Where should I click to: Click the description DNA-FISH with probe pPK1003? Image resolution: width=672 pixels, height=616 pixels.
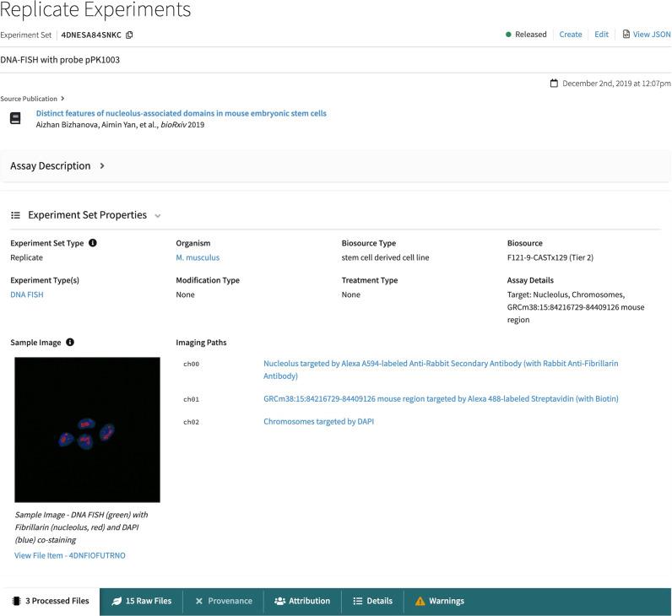tap(60, 60)
